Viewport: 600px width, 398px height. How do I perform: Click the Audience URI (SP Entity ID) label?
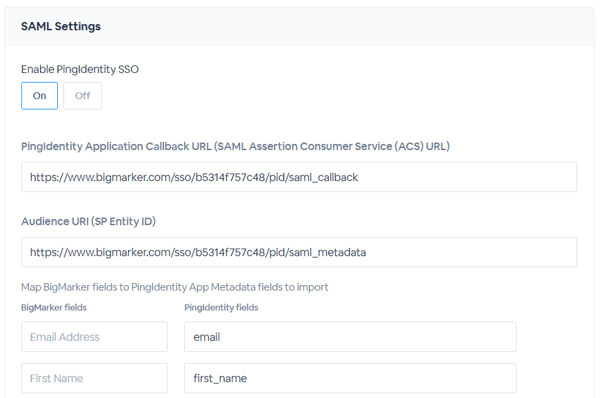pyautogui.click(x=88, y=221)
